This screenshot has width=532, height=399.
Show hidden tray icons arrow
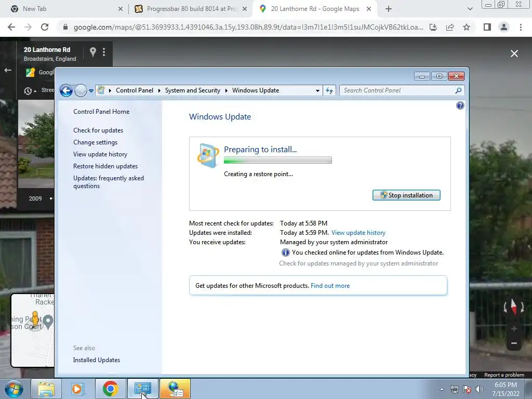[x=442, y=389]
